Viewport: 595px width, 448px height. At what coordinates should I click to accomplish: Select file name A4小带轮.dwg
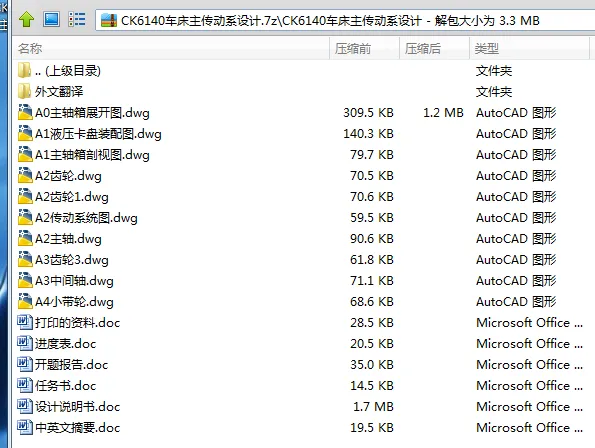pos(74,302)
